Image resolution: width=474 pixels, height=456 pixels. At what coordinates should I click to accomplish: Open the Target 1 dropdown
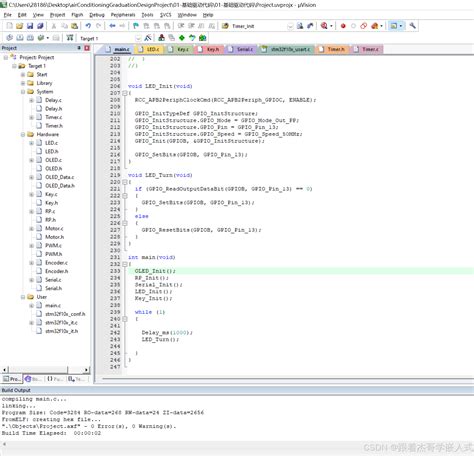tap(138, 38)
